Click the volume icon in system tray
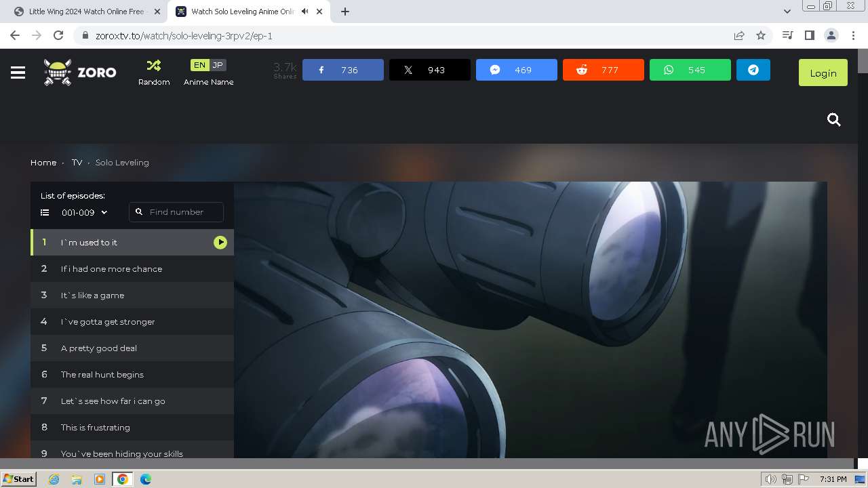 [x=771, y=479]
